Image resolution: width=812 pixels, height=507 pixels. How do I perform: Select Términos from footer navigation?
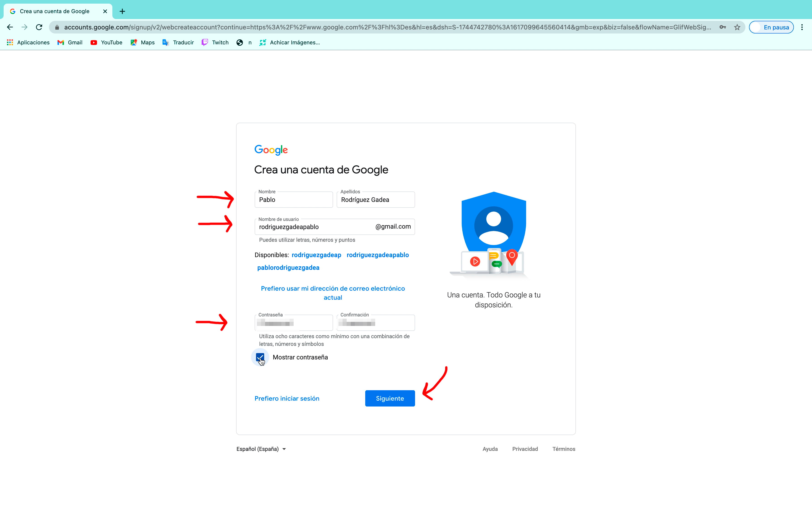[563, 449]
